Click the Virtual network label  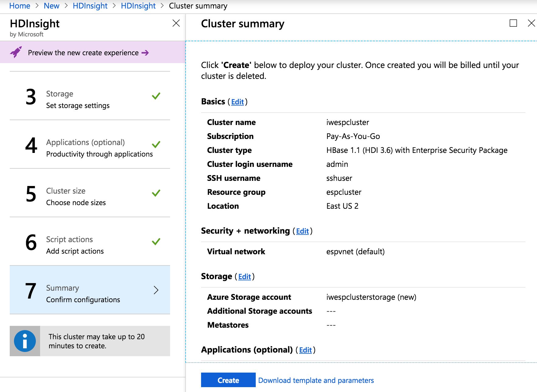[236, 252]
